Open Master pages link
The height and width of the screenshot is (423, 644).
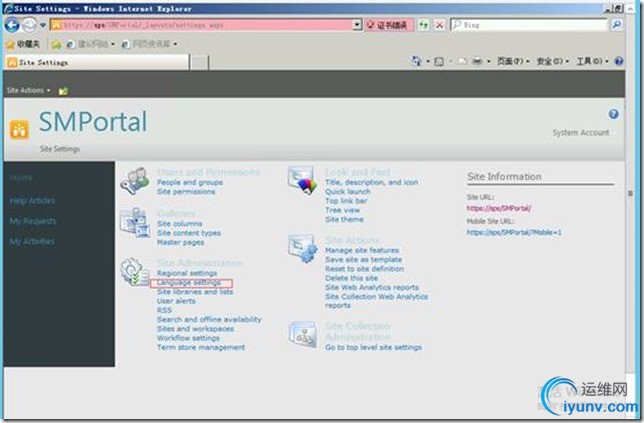click(x=180, y=243)
